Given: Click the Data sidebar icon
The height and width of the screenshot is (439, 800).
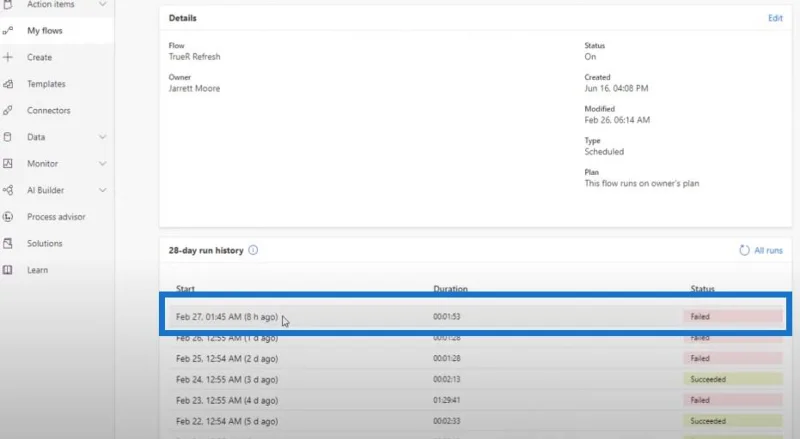Looking at the screenshot, I should point(8,137).
